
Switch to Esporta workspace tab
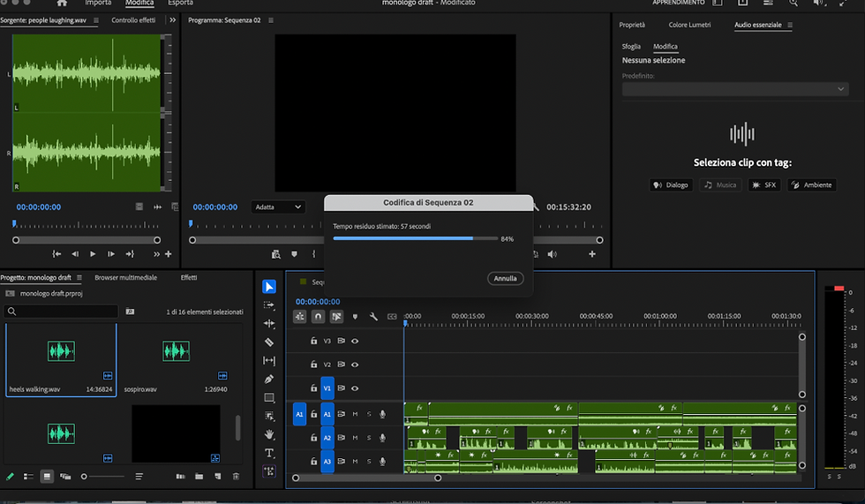pyautogui.click(x=180, y=3)
